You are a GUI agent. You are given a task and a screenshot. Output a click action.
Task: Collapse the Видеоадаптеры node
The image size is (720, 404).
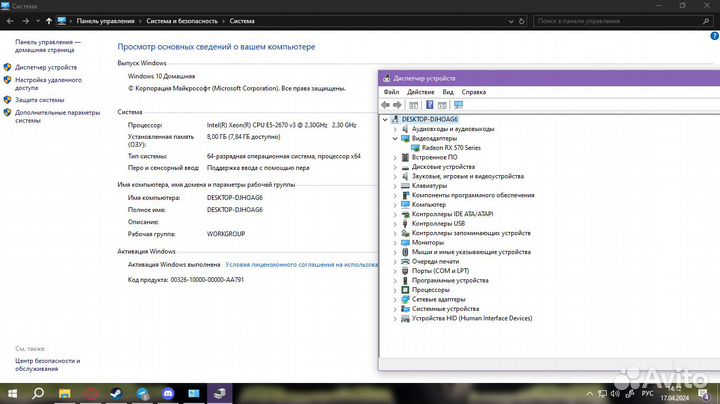(395, 139)
